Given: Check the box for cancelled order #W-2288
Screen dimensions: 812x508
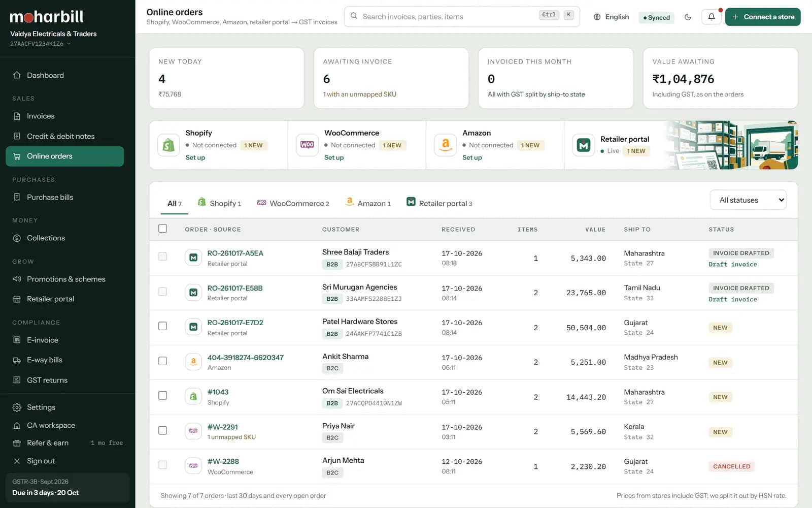Looking at the screenshot, I should [162, 465].
